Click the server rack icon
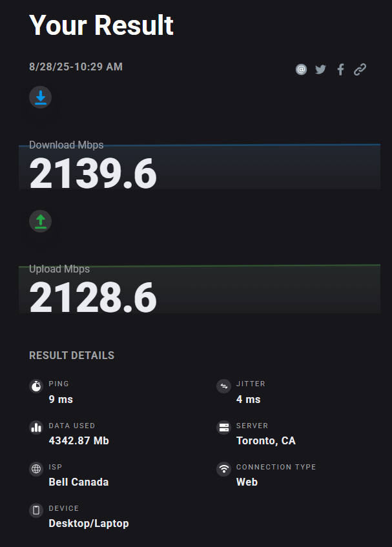392x547 pixels. 223,428
